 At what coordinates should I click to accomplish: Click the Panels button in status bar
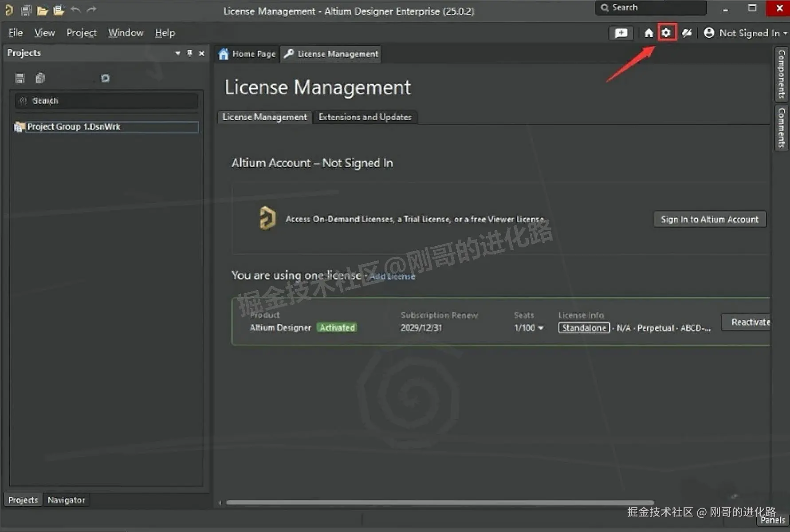coord(772,520)
